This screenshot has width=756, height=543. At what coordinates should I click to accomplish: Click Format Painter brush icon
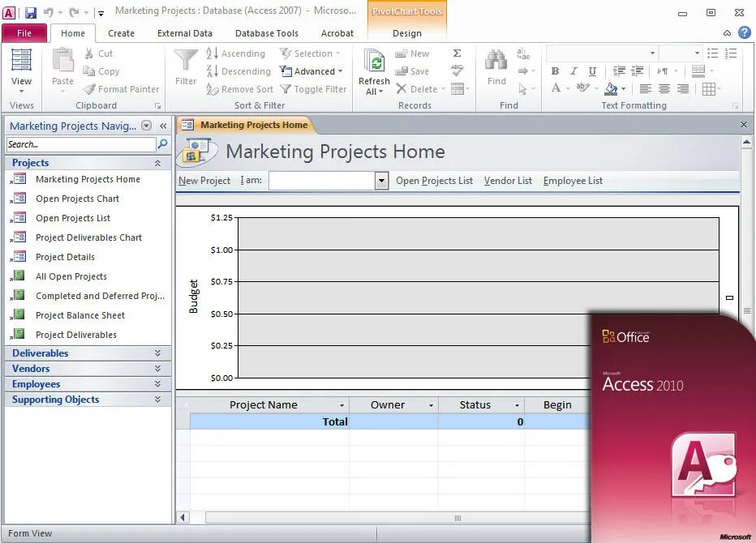[x=89, y=89]
